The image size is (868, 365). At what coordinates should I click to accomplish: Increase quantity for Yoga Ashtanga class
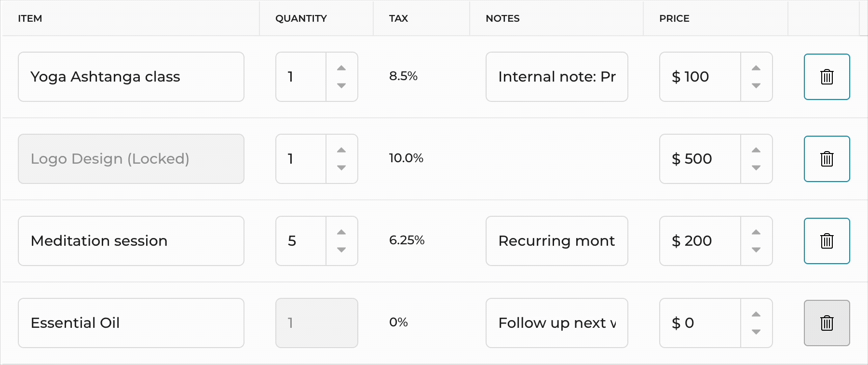(x=341, y=68)
